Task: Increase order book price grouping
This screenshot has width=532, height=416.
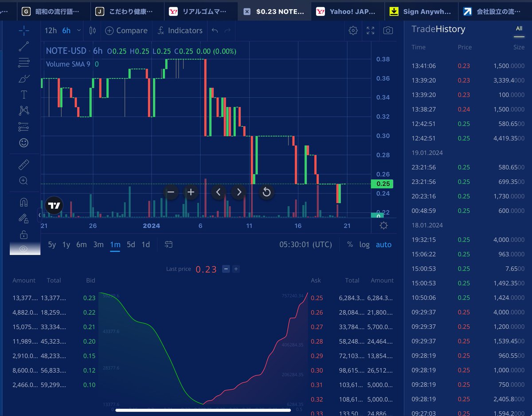Action: pyautogui.click(x=236, y=268)
